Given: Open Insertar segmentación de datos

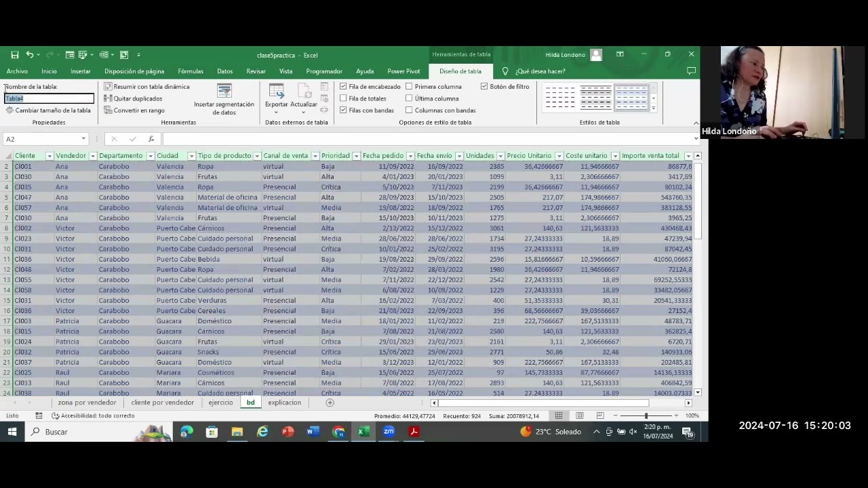Looking at the screenshot, I should click(x=224, y=99).
